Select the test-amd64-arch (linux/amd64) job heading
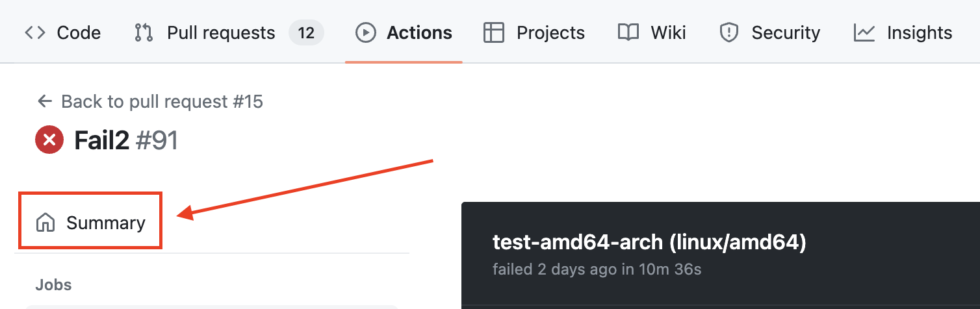The height and width of the screenshot is (309, 980). pyautogui.click(x=649, y=243)
